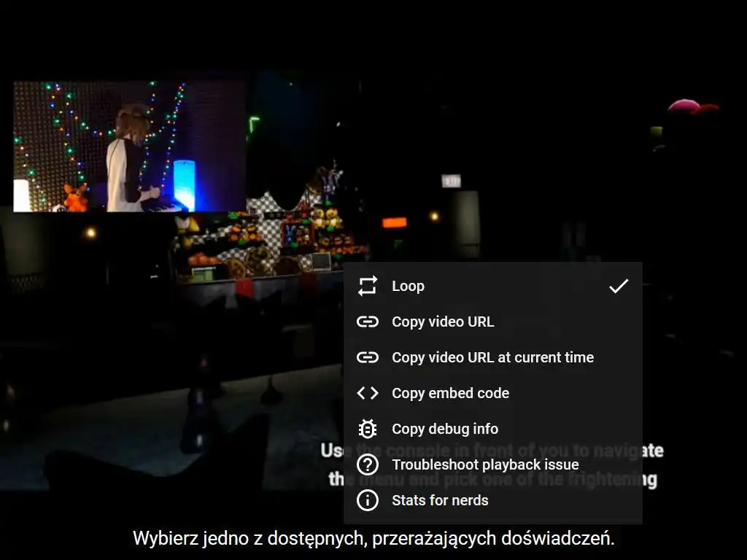Open Troubleshoot playback issue
The height and width of the screenshot is (560, 747).
[x=492, y=464]
